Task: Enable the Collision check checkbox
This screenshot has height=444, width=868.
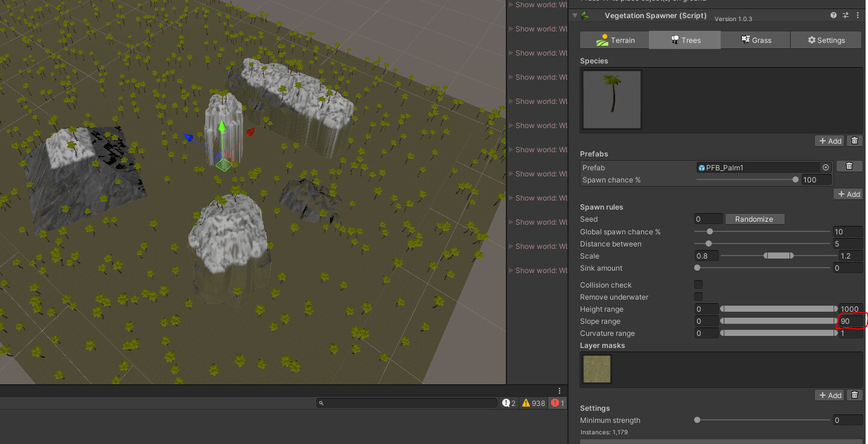Action: click(x=698, y=285)
